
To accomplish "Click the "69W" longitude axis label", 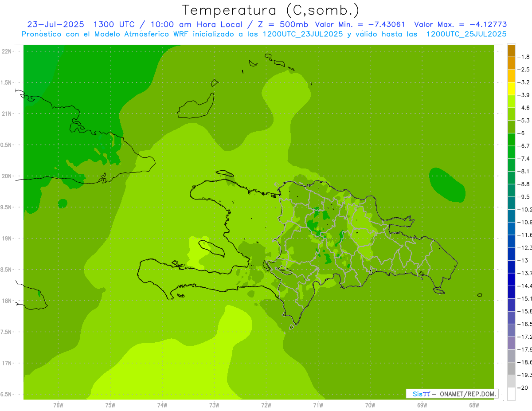I will pos(422,405).
